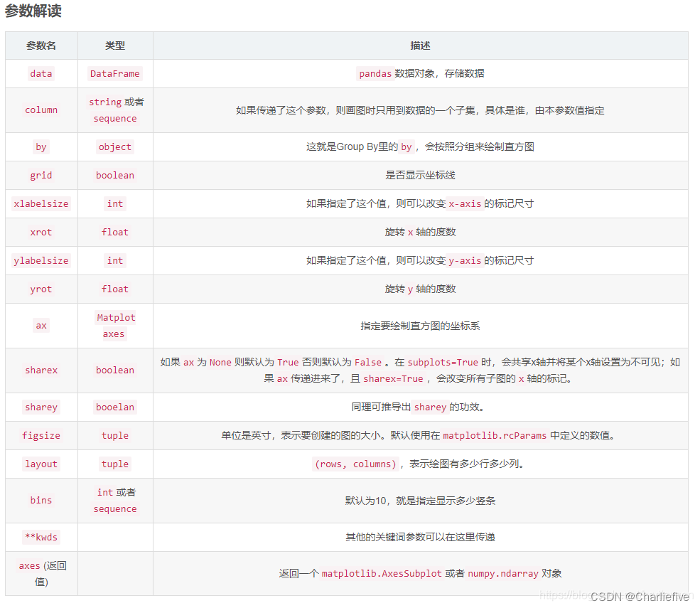Select the grid parameter row
Viewport: 700px width, 608px height.
[41, 175]
